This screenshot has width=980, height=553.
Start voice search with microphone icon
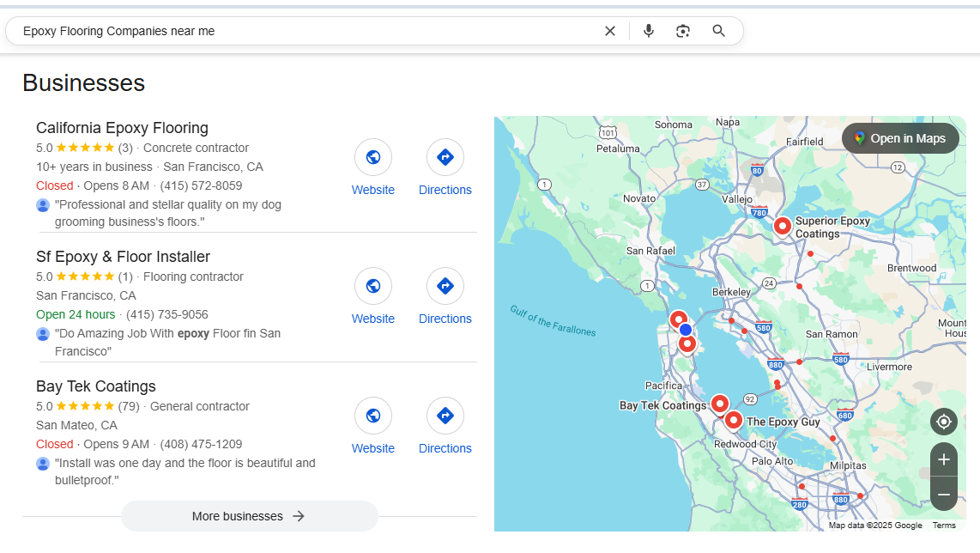pos(649,31)
